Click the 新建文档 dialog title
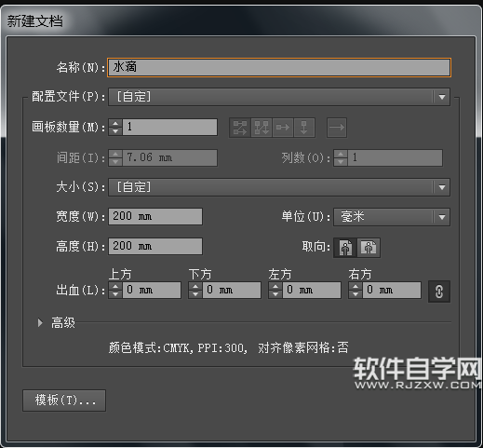The image size is (483, 448). coord(35,21)
